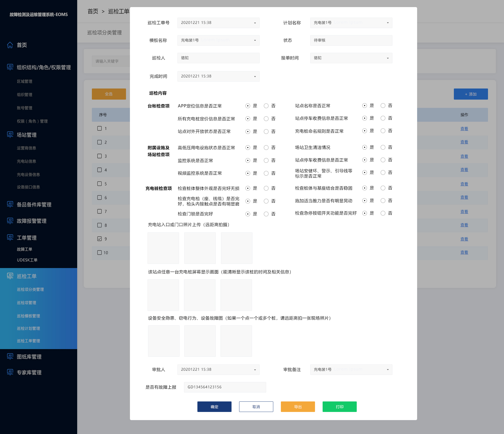Open 故障工单 in the sidebar
This screenshot has width=504, height=434.
click(25, 249)
